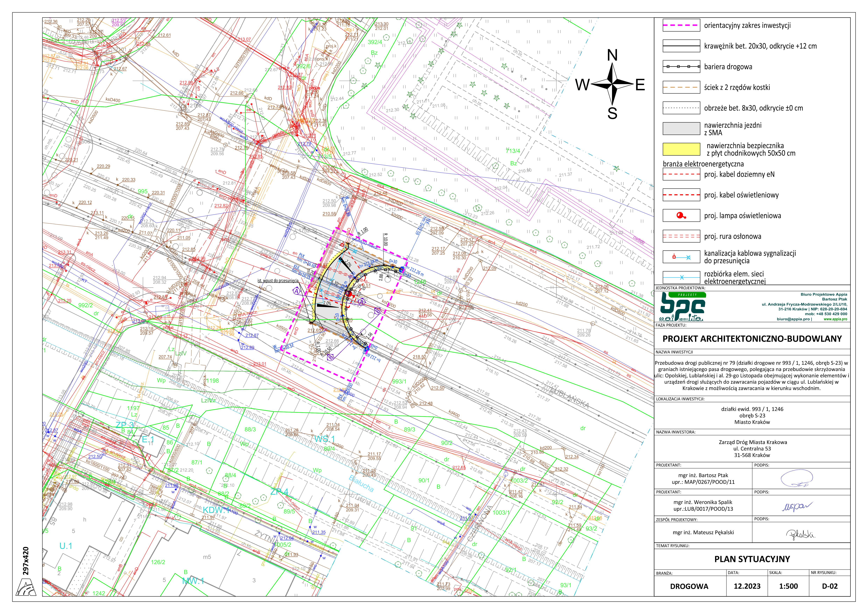Click the PLAN SYTUACYJNY drawing title

pos(752,559)
